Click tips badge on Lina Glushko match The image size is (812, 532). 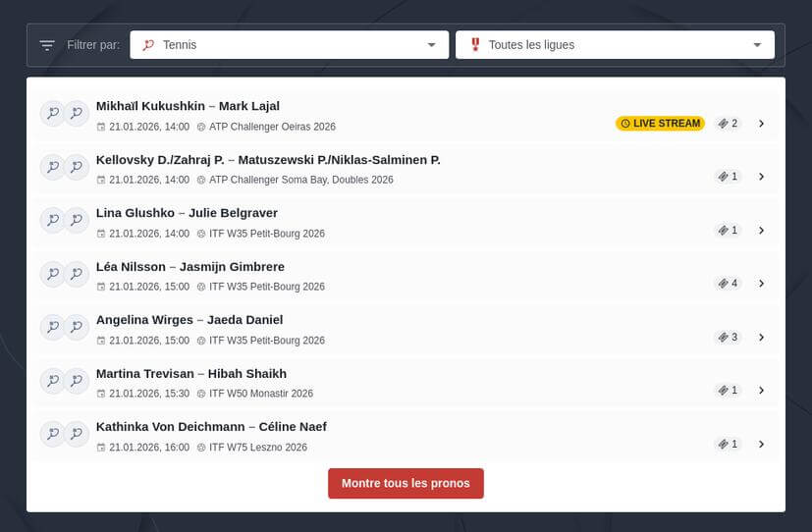click(x=728, y=231)
